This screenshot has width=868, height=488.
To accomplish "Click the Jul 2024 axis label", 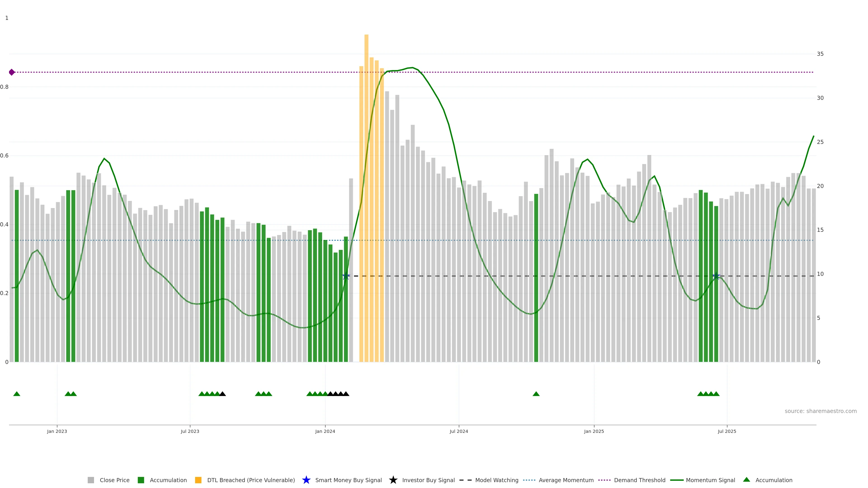I will tap(459, 431).
